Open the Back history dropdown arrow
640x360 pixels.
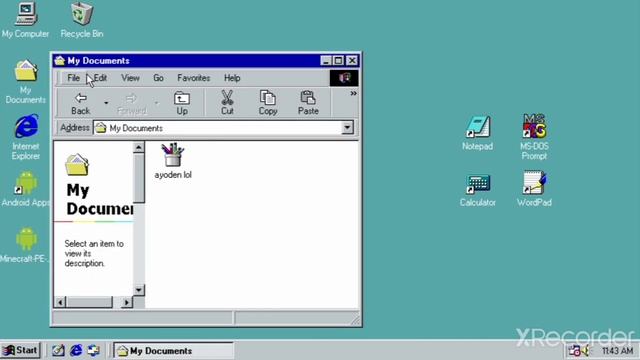tap(106, 103)
